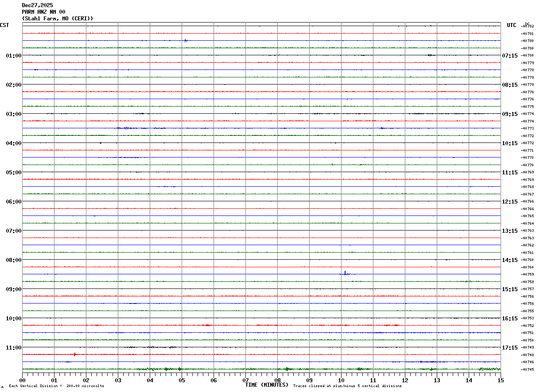This screenshot has height=392, width=536.
Task: Click the red spike on the trace below 11:00
Action: pyautogui.click(x=75, y=354)
